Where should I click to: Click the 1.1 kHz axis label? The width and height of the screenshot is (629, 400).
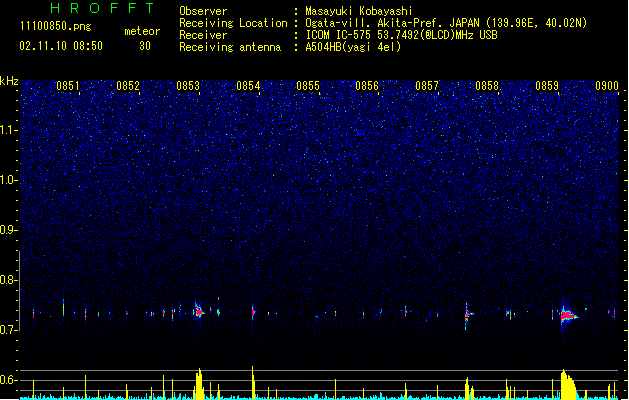point(8,130)
